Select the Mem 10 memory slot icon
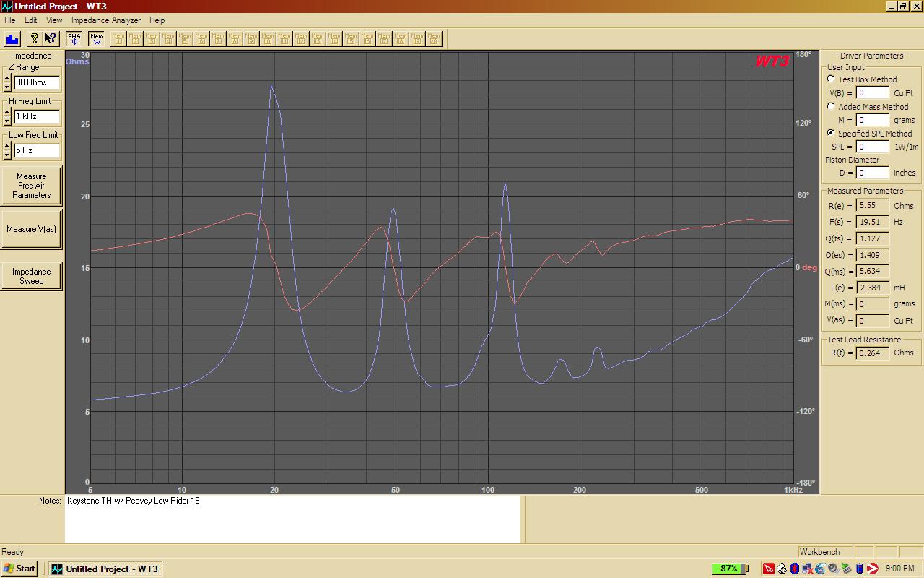 tap(268, 38)
